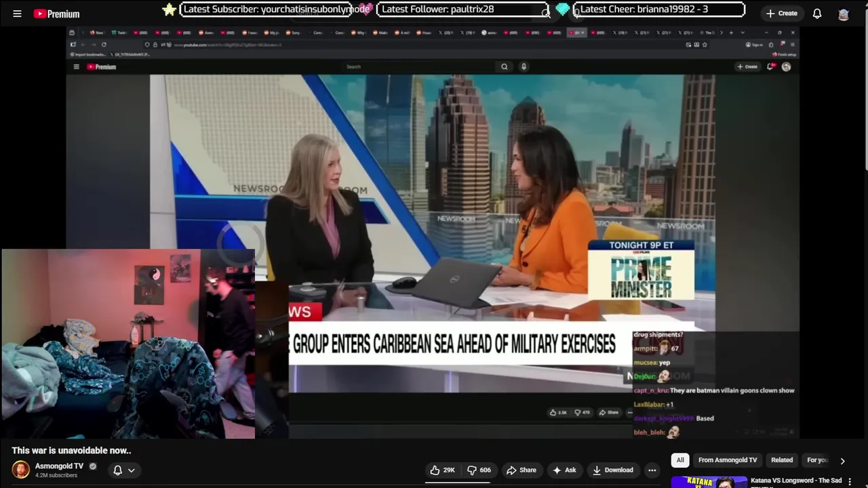Open Katana VS Longsword video thumbnail
Image resolution: width=868 pixels, height=488 pixels.
[x=709, y=482]
